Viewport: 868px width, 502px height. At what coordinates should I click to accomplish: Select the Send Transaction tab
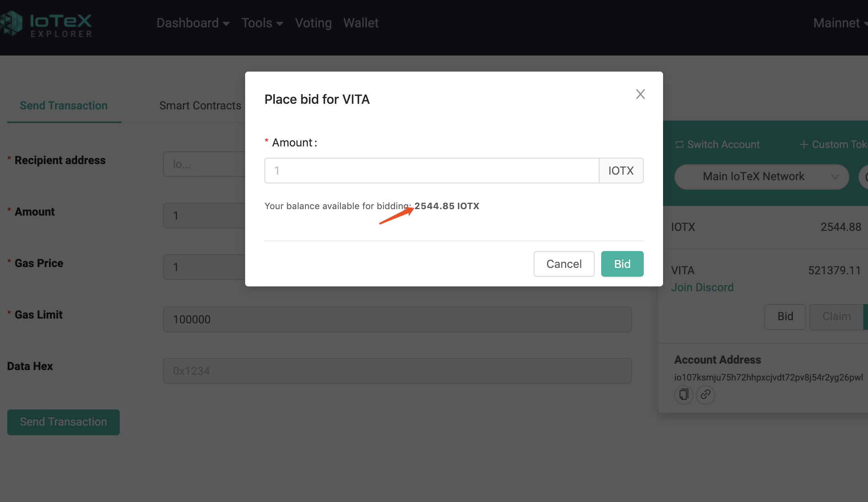tap(63, 105)
